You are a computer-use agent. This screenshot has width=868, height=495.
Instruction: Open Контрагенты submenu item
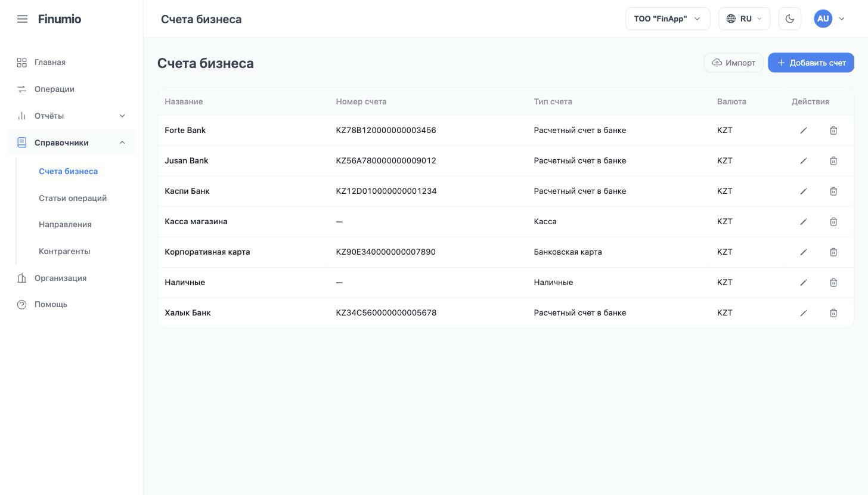tap(64, 252)
